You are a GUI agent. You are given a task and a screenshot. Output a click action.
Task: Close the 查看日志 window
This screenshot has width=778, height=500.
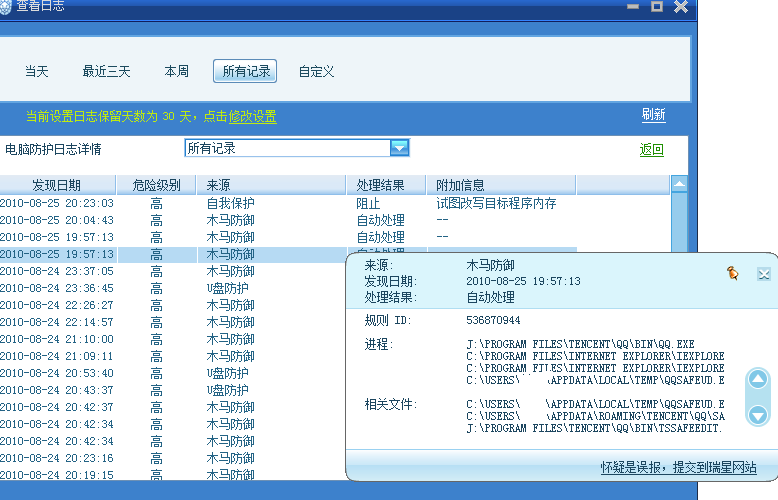tap(681, 6)
